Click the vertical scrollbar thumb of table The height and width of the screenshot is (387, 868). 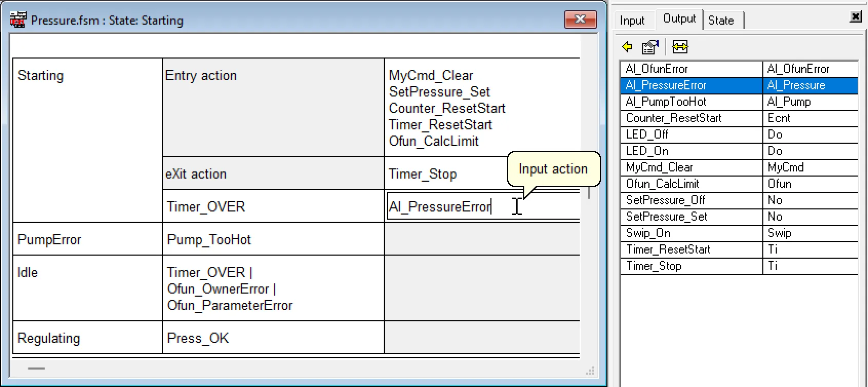589,193
